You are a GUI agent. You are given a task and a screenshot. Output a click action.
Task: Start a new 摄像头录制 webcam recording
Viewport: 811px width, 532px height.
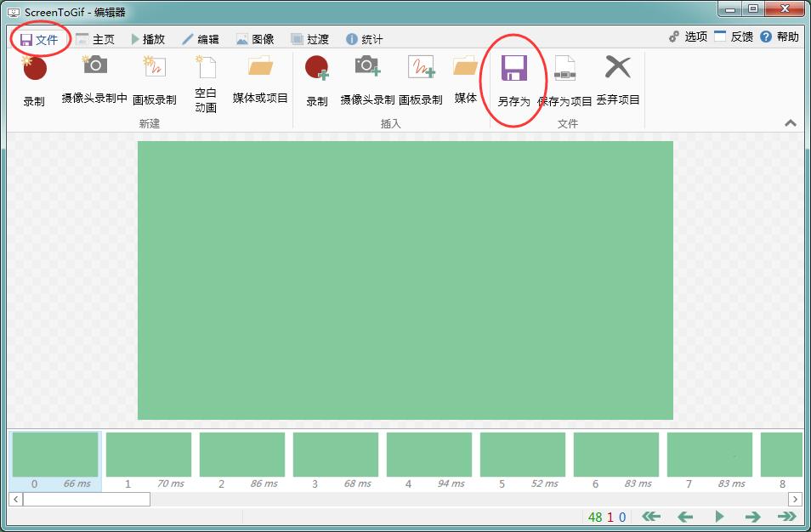click(x=94, y=68)
